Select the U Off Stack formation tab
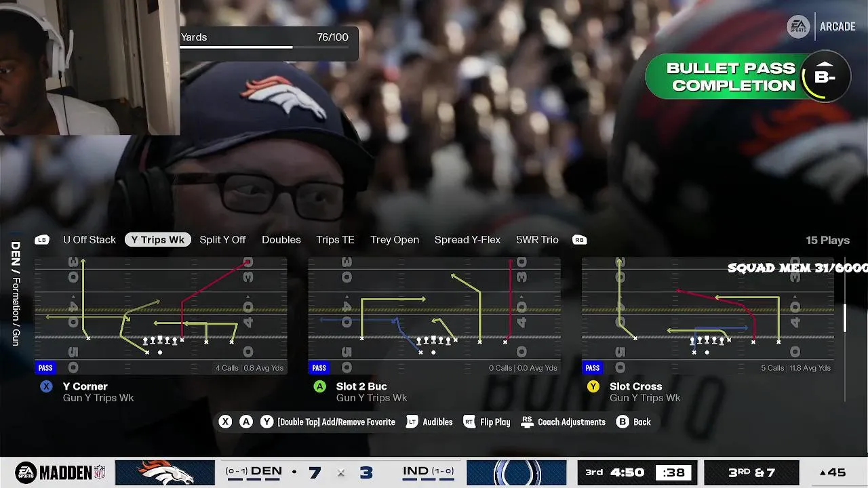Image resolution: width=868 pixels, height=488 pixels. tap(90, 240)
